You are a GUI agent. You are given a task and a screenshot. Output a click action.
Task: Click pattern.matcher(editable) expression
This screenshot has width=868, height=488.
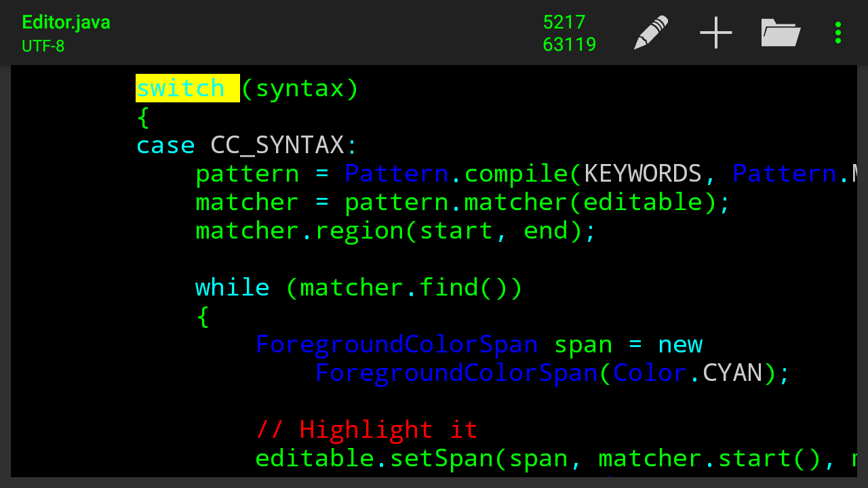pos(530,202)
